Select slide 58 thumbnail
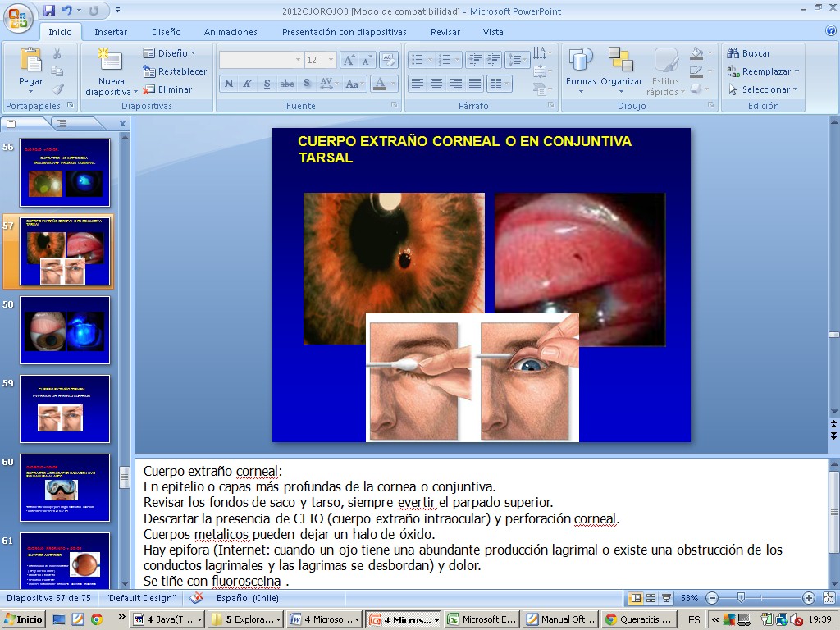The image size is (840, 630). coord(65,330)
